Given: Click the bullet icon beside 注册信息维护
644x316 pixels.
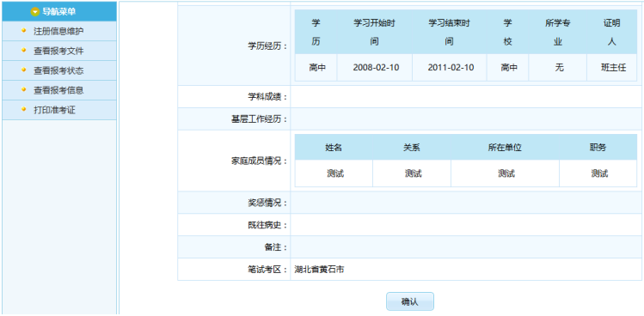Looking at the screenshot, I should coord(23,30).
